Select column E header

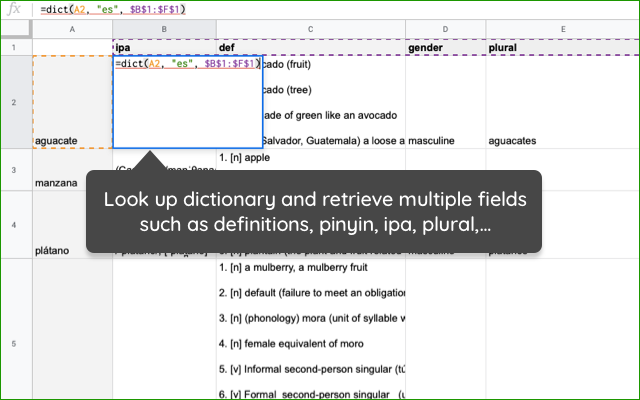563,29
